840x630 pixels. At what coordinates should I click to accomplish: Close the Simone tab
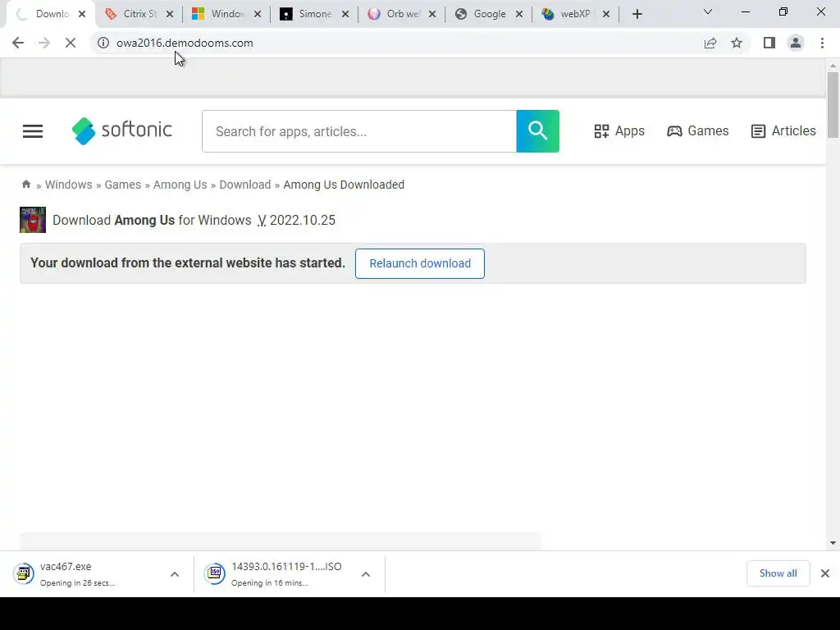coord(345,15)
